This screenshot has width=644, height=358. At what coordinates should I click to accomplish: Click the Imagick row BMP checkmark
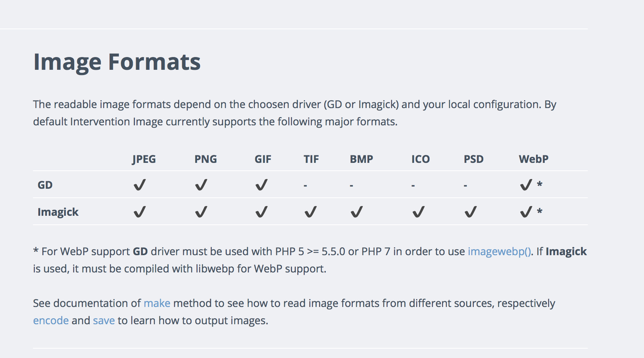point(356,212)
